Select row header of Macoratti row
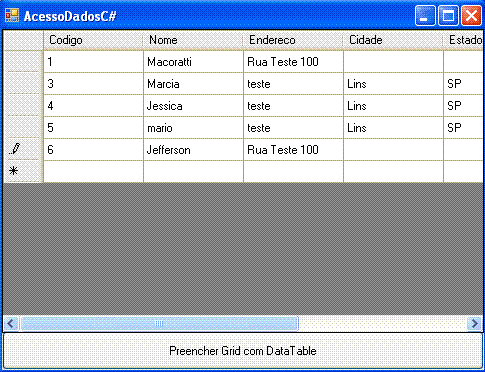 (x=23, y=61)
